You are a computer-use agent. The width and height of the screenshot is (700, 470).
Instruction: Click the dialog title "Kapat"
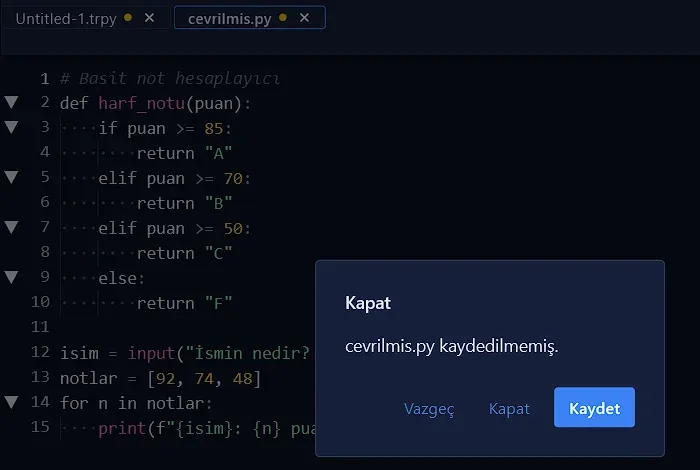pos(368,303)
